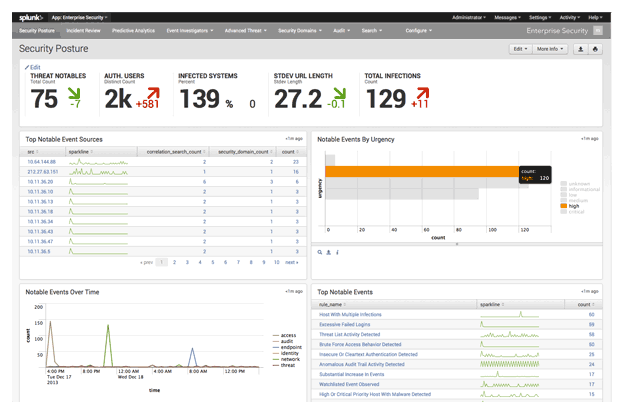Click the download/export dashboard icon
The image size is (625, 415).
581,48
